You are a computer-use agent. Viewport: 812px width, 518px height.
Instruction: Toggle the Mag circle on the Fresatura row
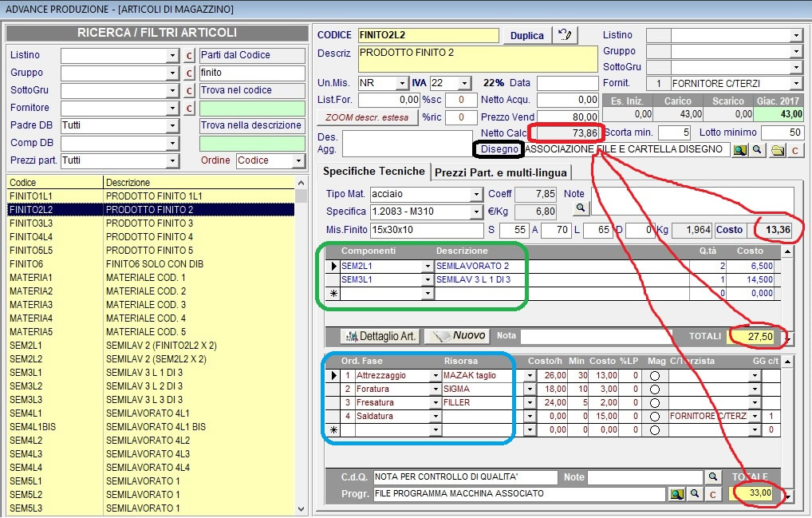pos(655,402)
